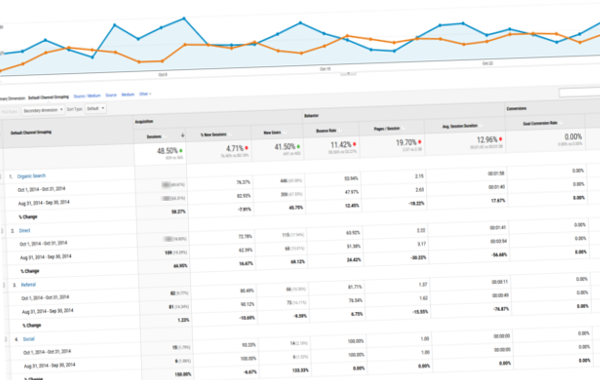Open help icon beside Avg. Session Duration header
Image resolution: width=600 pixels, height=380 pixels.
pyautogui.click(x=481, y=125)
